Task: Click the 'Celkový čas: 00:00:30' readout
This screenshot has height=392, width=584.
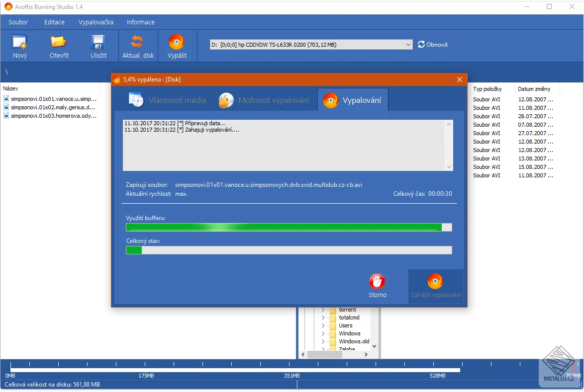Action: pyautogui.click(x=422, y=193)
